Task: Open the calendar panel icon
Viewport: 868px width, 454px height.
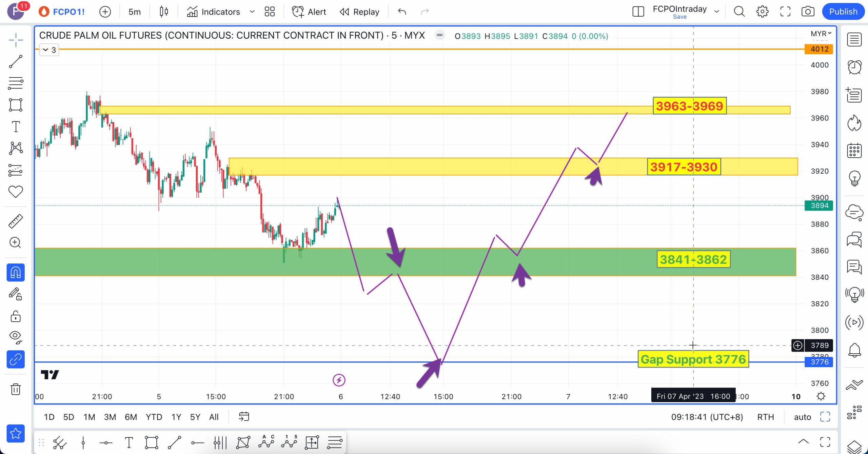Action: [854, 151]
